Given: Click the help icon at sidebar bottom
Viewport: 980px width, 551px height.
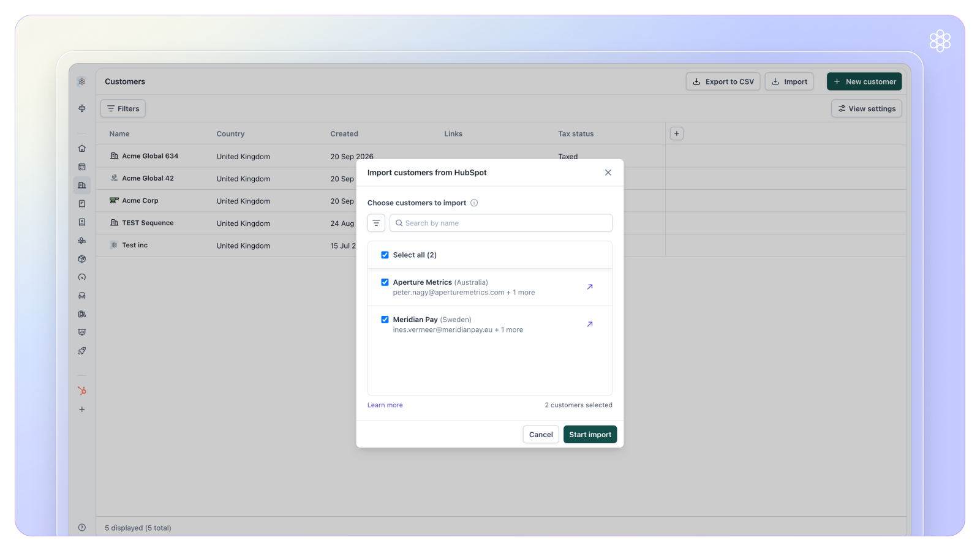Looking at the screenshot, I should point(82,528).
